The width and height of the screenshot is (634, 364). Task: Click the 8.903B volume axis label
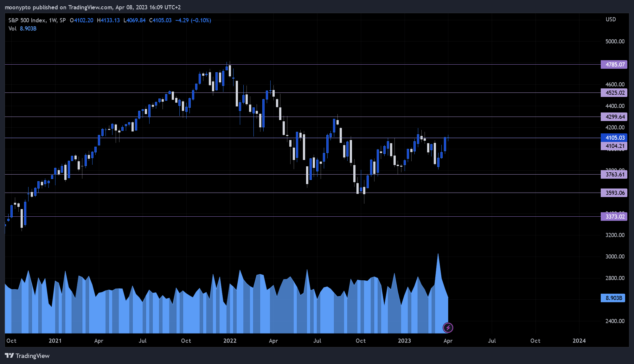click(613, 298)
